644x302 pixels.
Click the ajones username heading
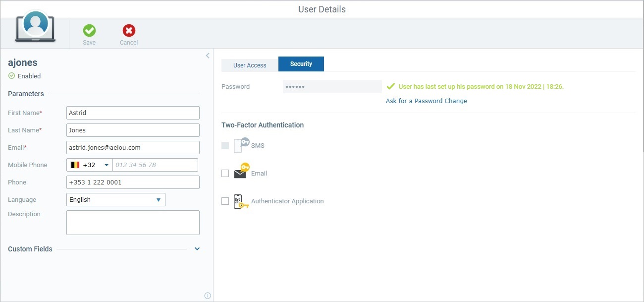coord(23,62)
